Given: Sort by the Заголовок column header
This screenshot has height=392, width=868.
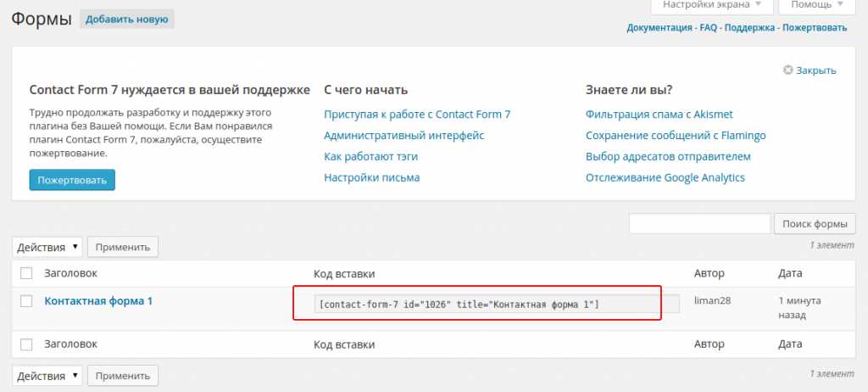Looking at the screenshot, I should click(x=71, y=273).
